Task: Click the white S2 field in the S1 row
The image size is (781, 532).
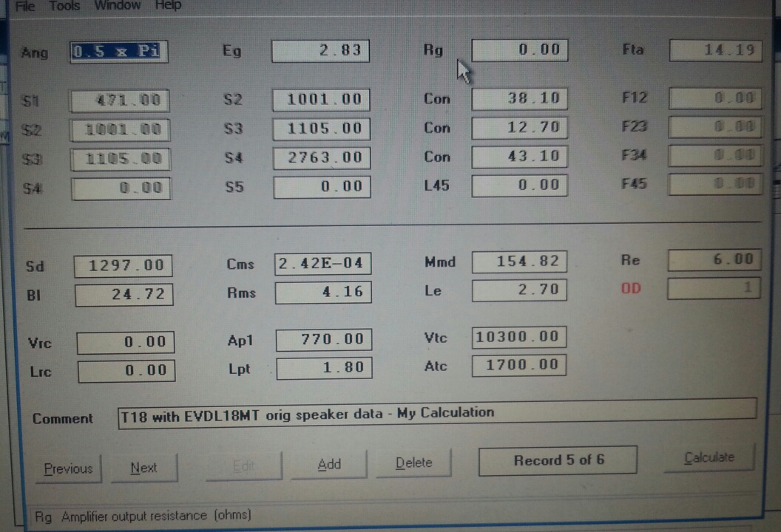Action: click(x=321, y=100)
